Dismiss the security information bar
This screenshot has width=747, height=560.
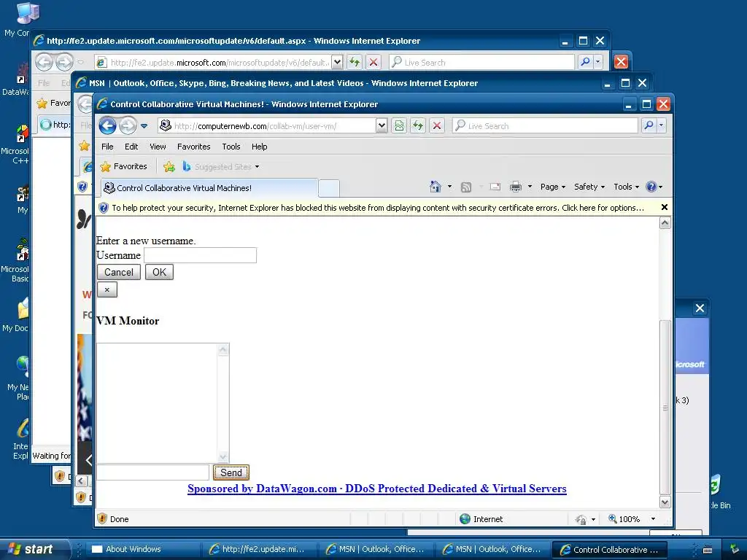click(x=664, y=207)
